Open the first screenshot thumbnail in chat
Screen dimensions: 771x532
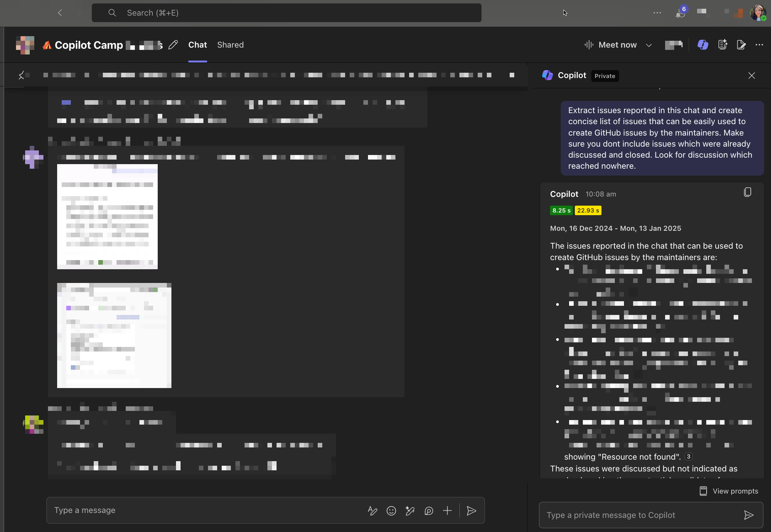[107, 217]
